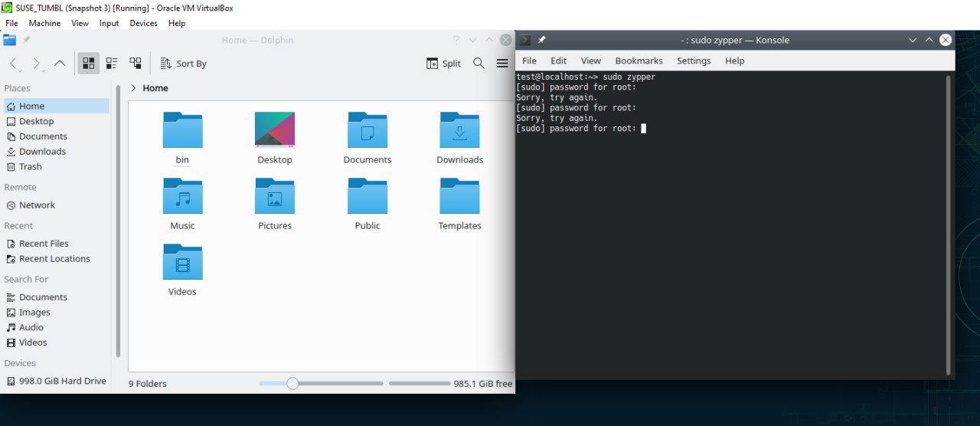Select Home in Places panel
Screen dimensions: 980x426
[57, 106]
